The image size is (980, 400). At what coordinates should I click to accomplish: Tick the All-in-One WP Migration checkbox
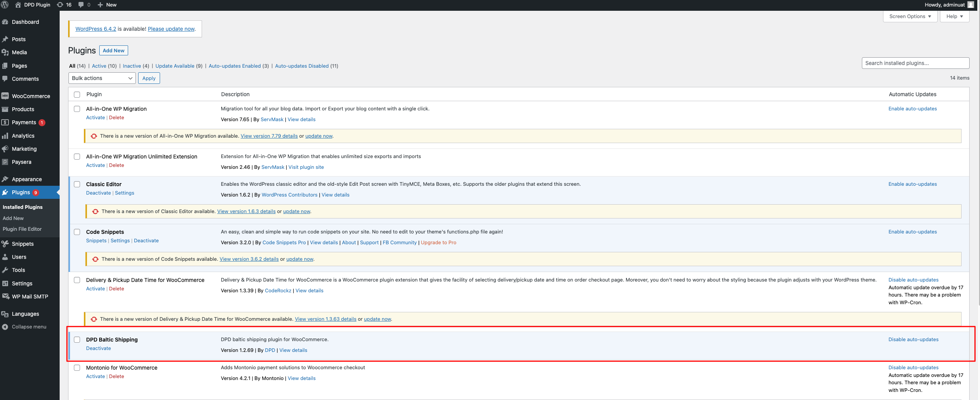point(77,109)
